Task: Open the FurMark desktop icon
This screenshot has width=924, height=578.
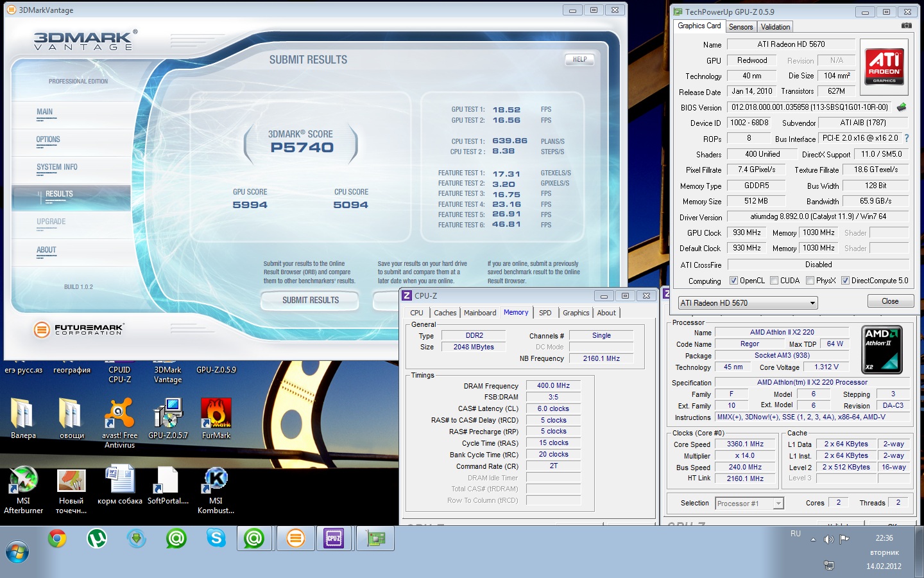Action: (216, 417)
